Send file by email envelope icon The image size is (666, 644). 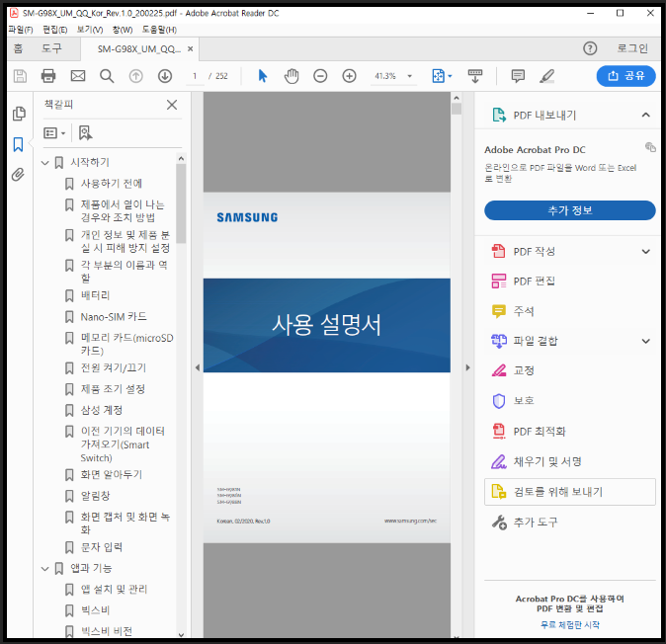(x=78, y=76)
